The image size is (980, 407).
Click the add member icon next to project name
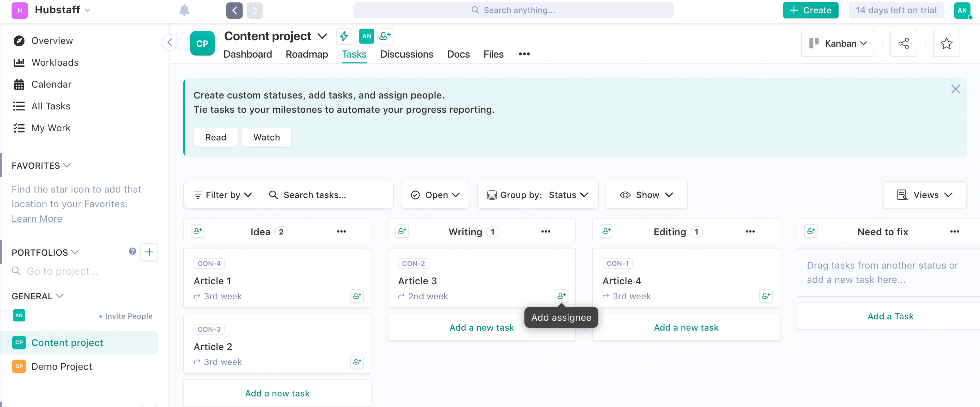coord(386,36)
